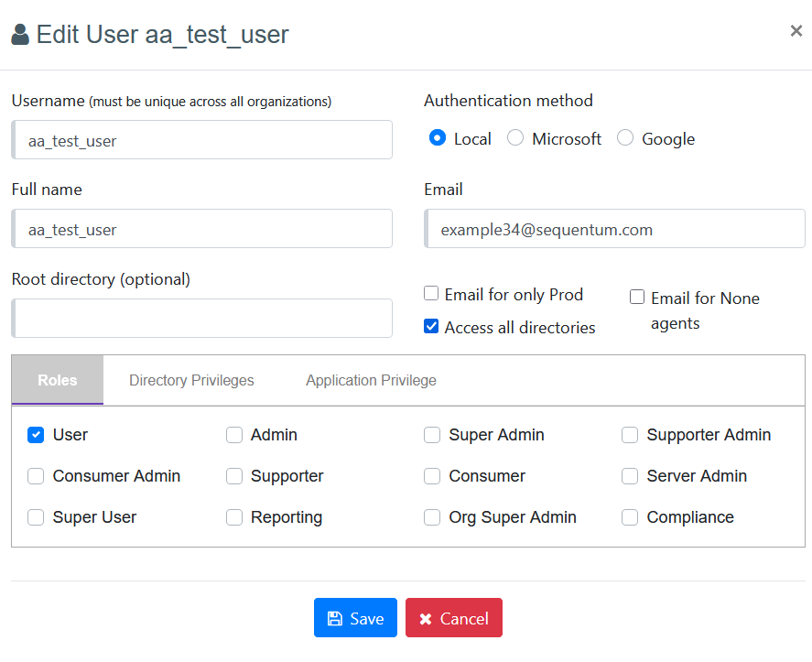
Task: Tick the Compliance role checkbox
Action: tap(630, 517)
